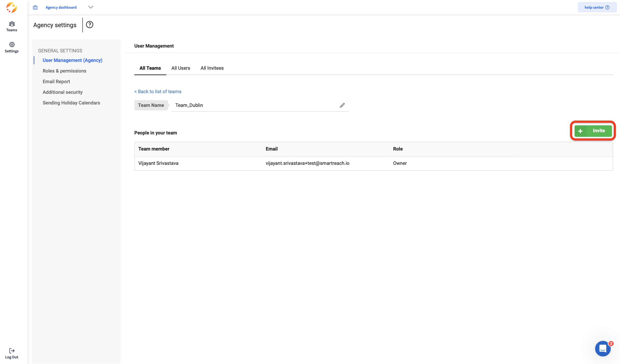Open Roles & permissions settings
Screen dimensions: 620x364
click(x=65, y=71)
